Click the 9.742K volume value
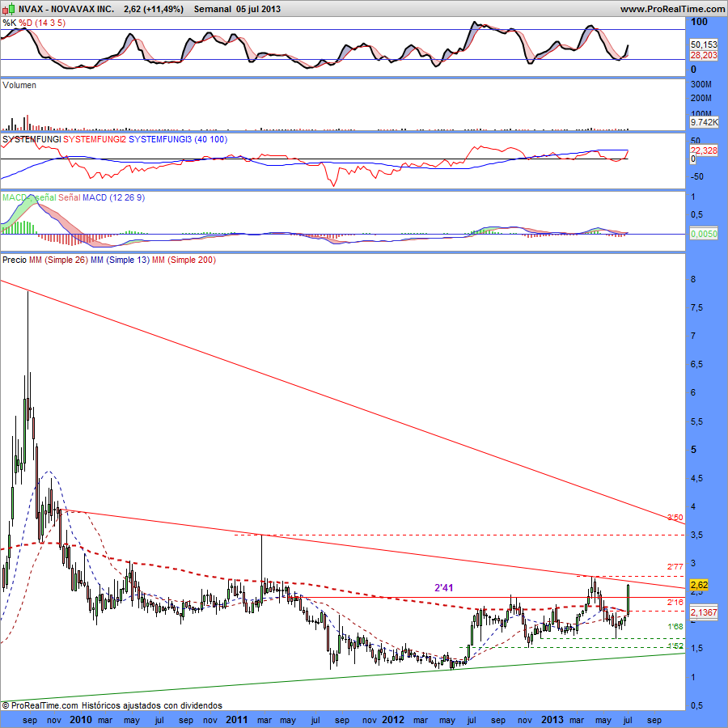 coord(704,122)
